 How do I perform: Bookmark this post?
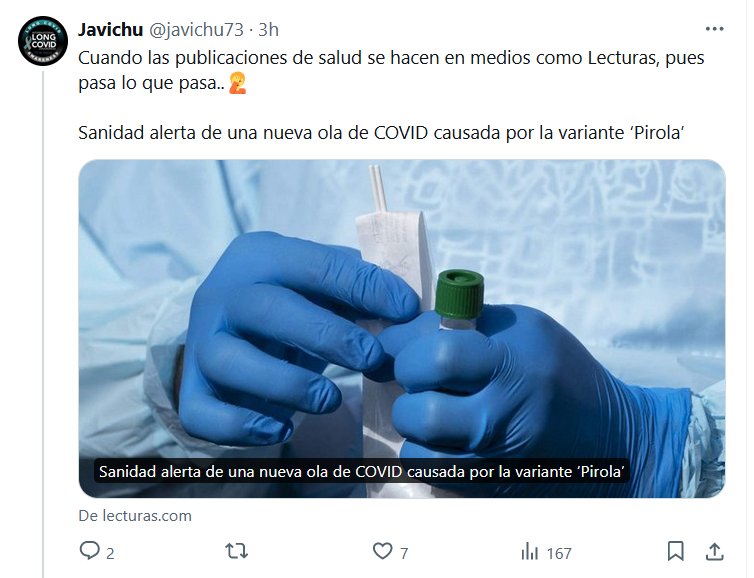676,551
